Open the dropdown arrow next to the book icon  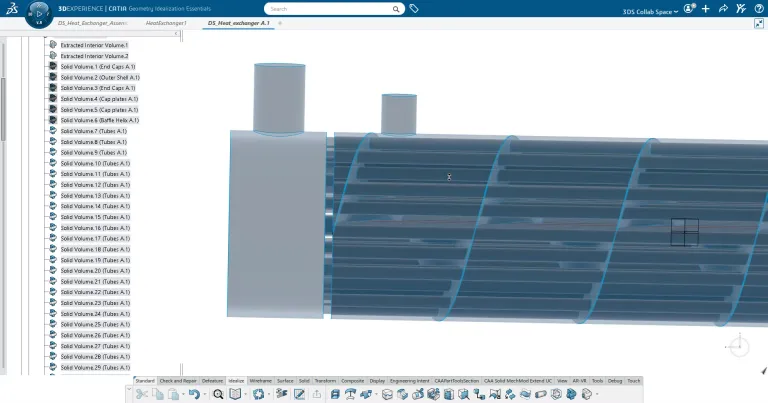[x=246, y=395]
